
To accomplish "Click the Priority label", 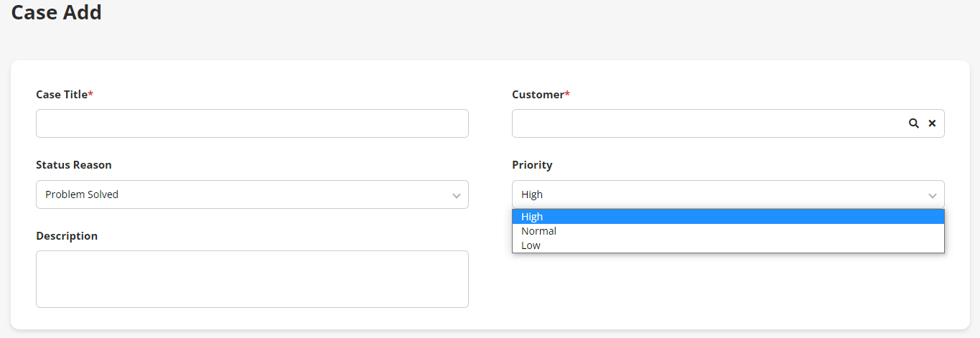I will tap(532, 165).
